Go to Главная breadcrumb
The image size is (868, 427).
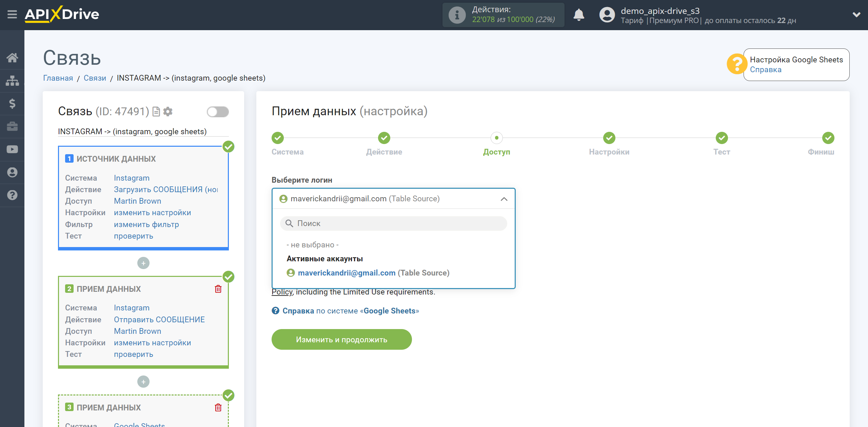[58, 78]
